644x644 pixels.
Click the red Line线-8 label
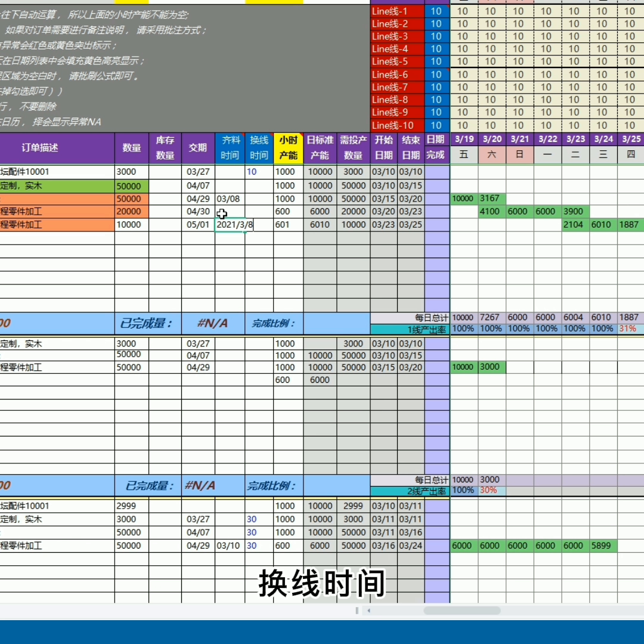[x=397, y=100]
